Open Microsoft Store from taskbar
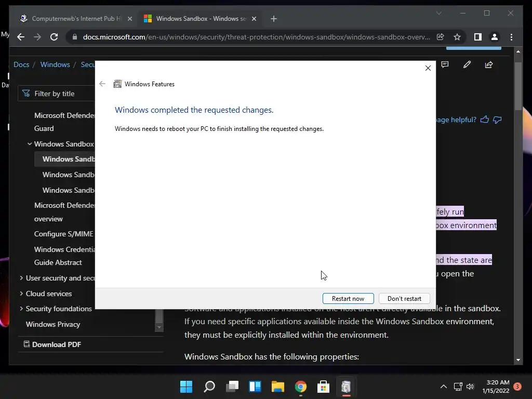Screen dimensions: 532x399 [x=323, y=387]
